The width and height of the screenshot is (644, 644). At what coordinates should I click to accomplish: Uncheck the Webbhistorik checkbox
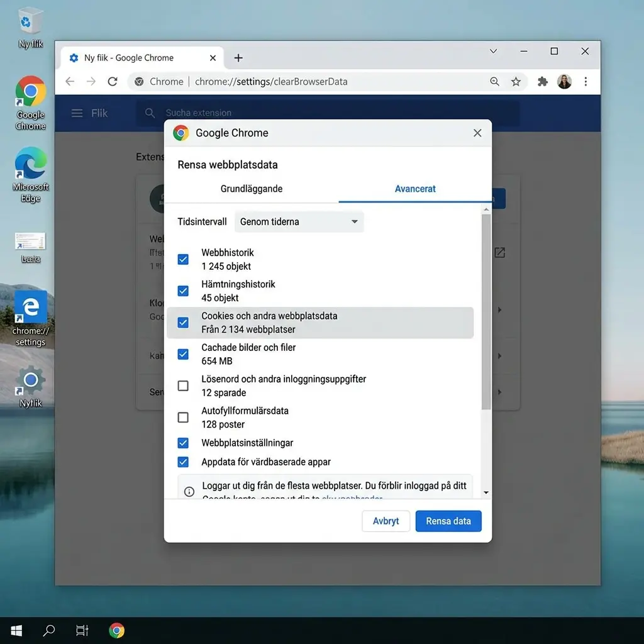(183, 259)
